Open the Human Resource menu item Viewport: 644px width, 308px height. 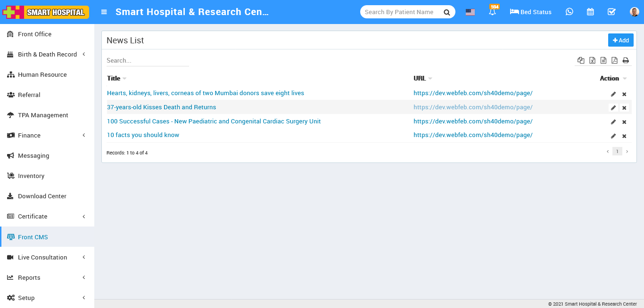click(x=42, y=74)
